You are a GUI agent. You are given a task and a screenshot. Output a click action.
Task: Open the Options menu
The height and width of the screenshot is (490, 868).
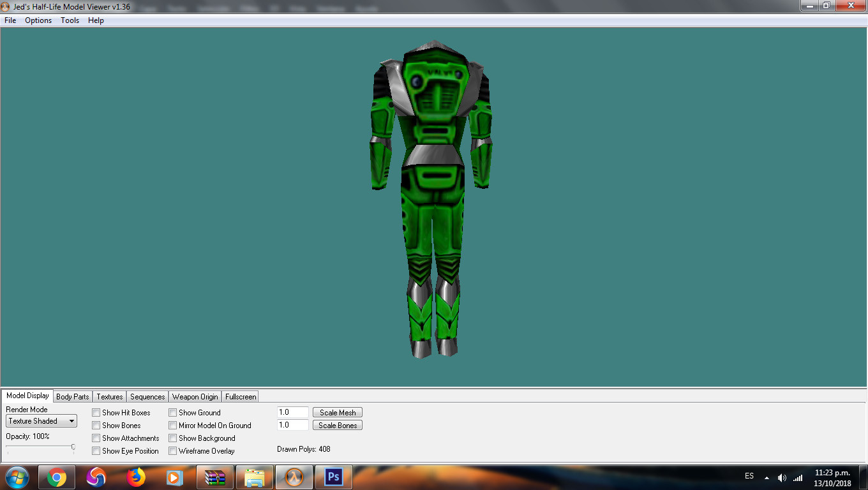tap(38, 20)
